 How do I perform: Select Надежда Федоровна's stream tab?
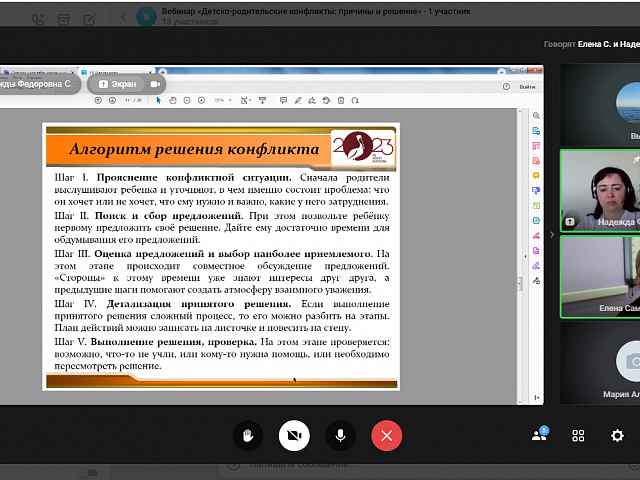coord(38,85)
